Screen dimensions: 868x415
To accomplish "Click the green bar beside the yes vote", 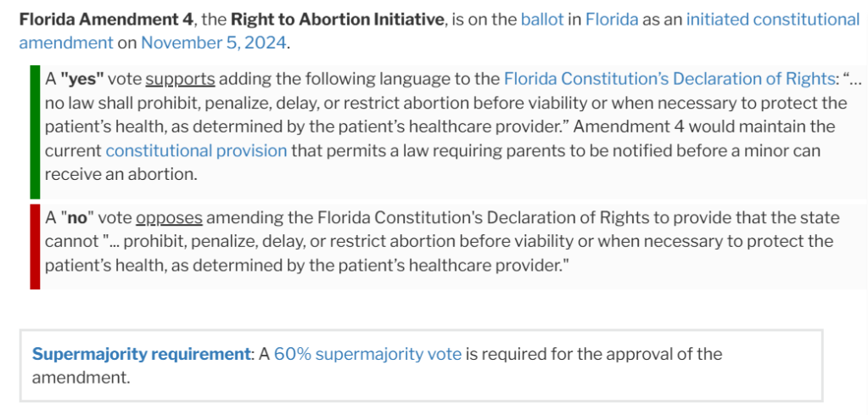I will pyautogui.click(x=35, y=132).
